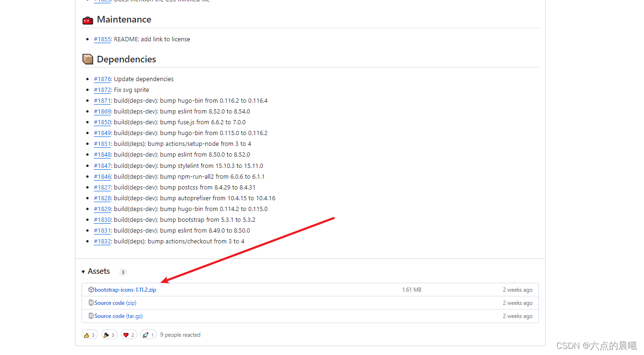The image size is (644, 355).
Task: Click the package icon beside bootstrap-icons-1.11.2.zip
Action: tap(91, 290)
